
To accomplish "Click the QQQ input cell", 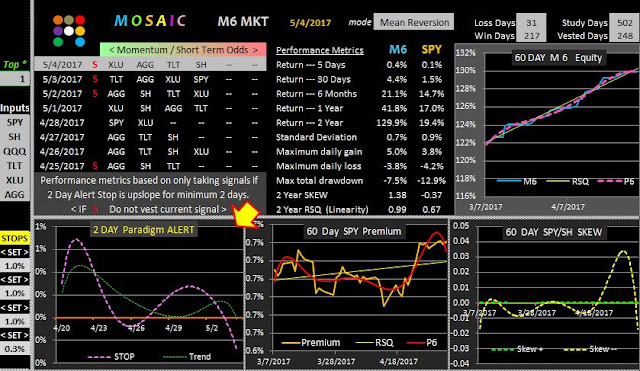I will point(15,151).
